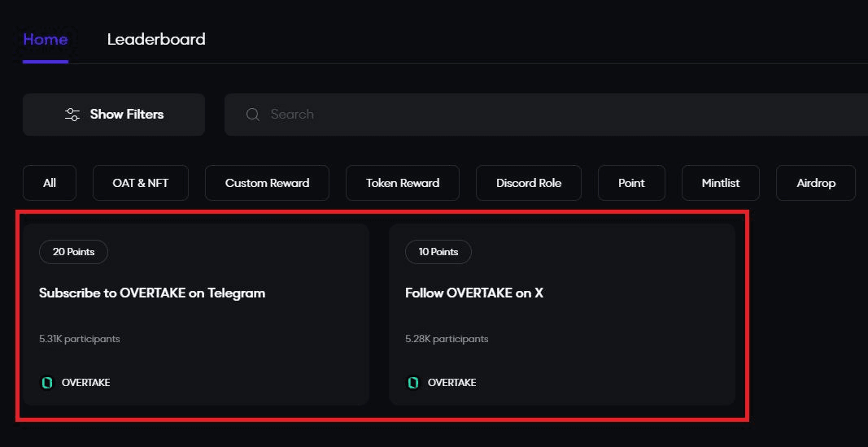Choose the Mintlist filter chip
The width and height of the screenshot is (868, 447).
click(x=721, y=183)
